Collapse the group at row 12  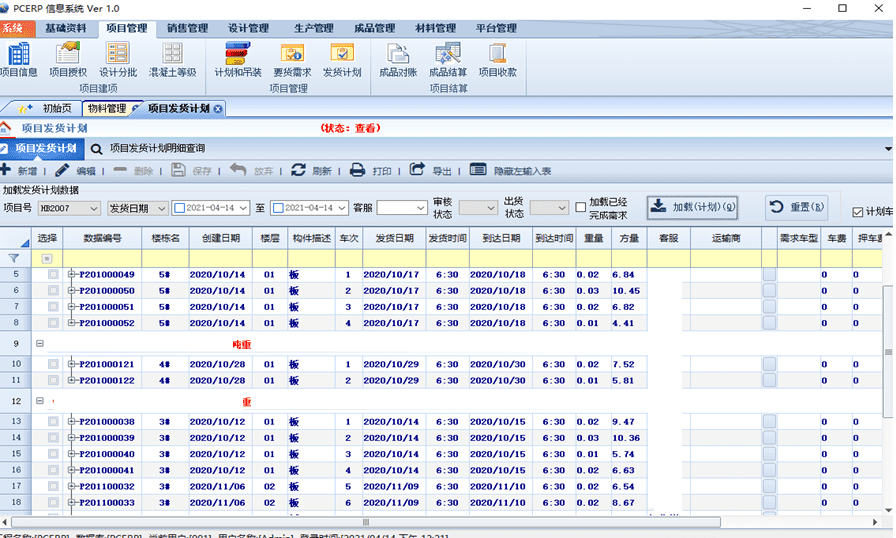(x=40, y=401)
